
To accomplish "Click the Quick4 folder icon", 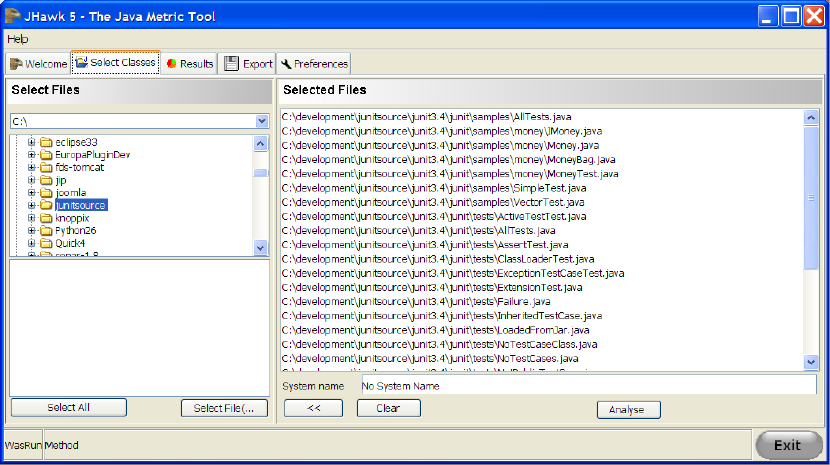I will [47, 243].
